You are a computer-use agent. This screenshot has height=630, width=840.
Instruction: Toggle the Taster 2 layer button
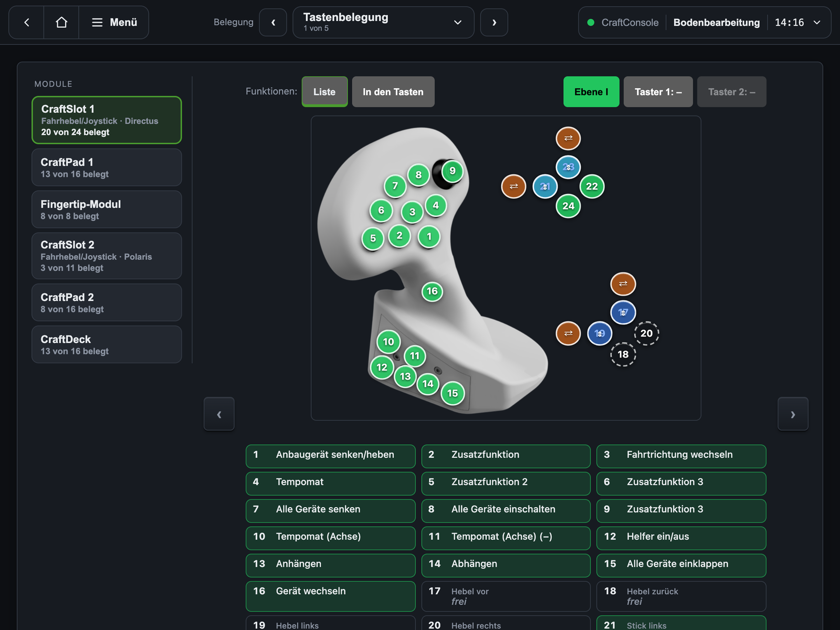click(x=732, y=92)
